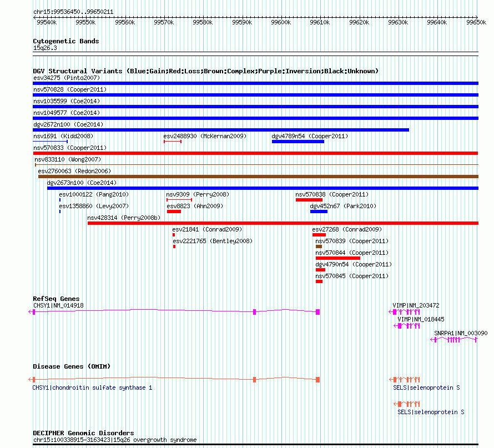Image resolution: width=494 pixels, height=448 pixels.
Task: Click the blue bar under esv34275
Action: (255, 83)
